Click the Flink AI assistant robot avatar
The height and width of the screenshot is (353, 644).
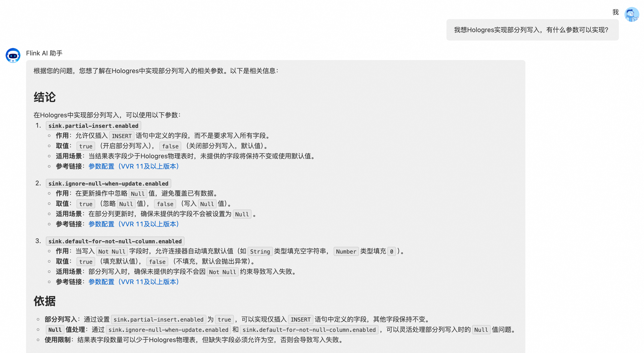(13, 55)
